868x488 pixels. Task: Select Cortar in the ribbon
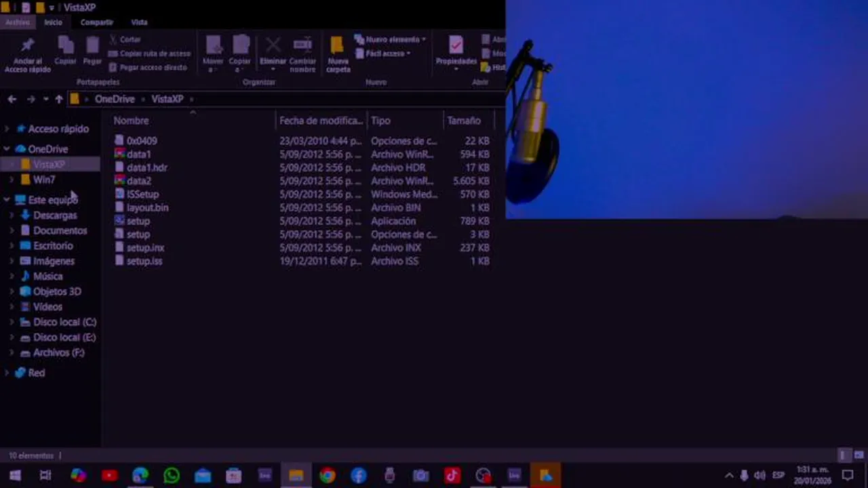[x=125, y=39]
